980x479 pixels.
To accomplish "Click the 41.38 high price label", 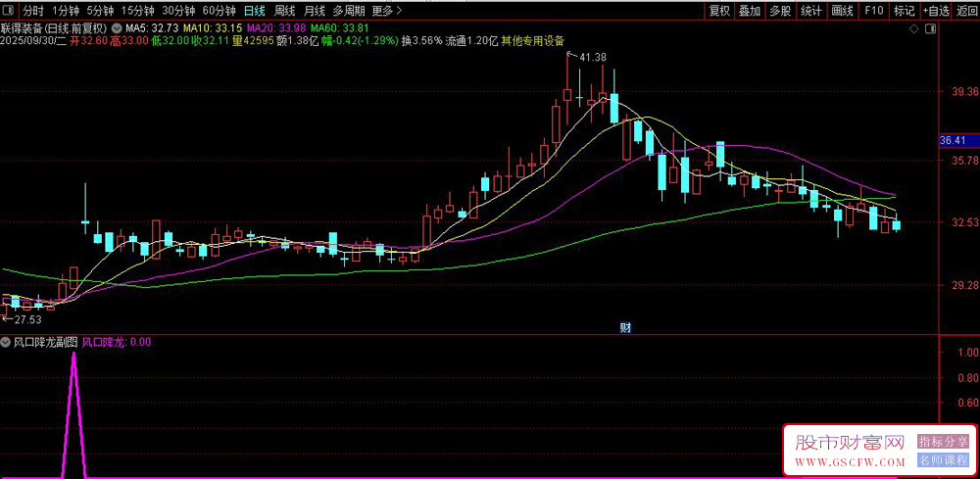I will [593, 58].
